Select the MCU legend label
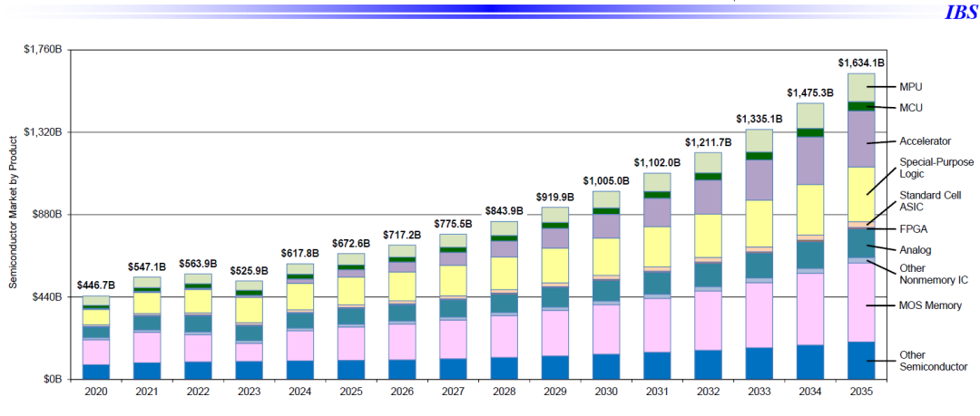Image resolution: width=980 pixels, height=416 pixels. coord(910,108)
